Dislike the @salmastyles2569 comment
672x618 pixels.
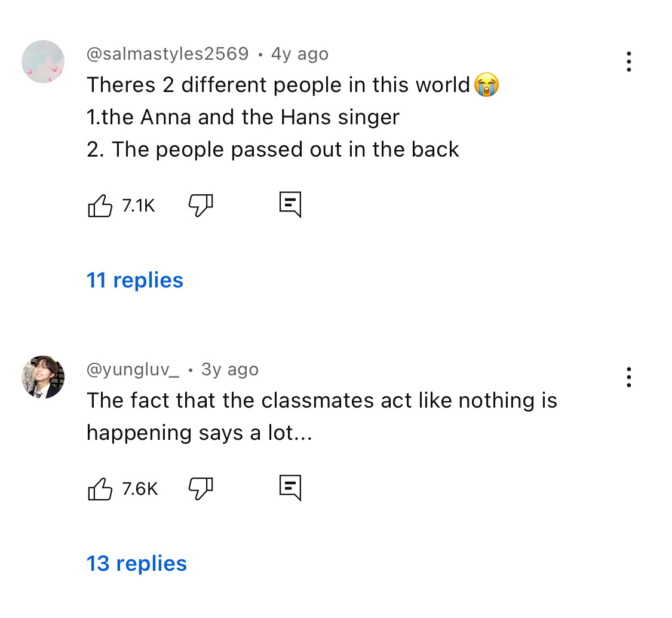point(201,206)
